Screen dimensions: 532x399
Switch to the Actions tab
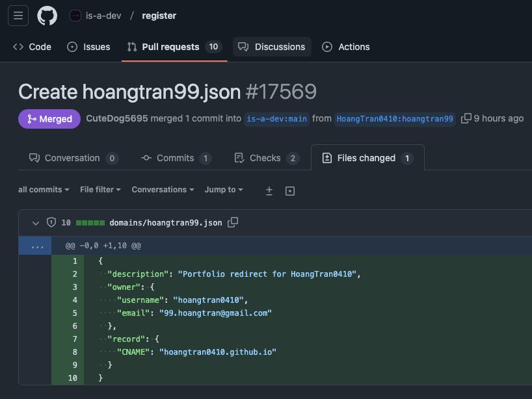(346, 47)
